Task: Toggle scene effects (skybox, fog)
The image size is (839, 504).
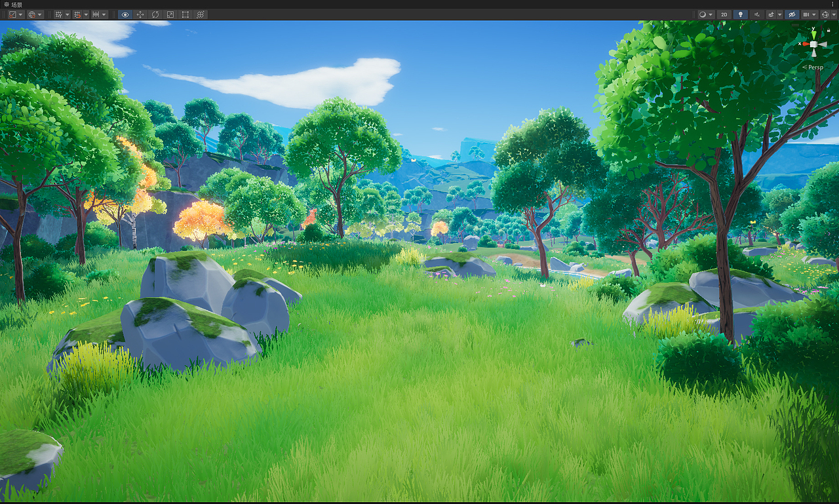Action: [771, 14]
